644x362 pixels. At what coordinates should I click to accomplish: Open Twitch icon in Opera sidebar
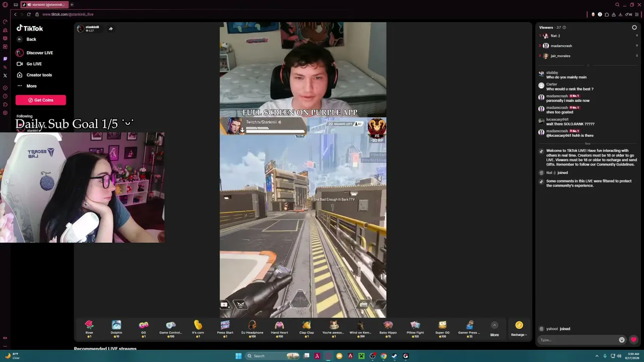coord(5,59)
